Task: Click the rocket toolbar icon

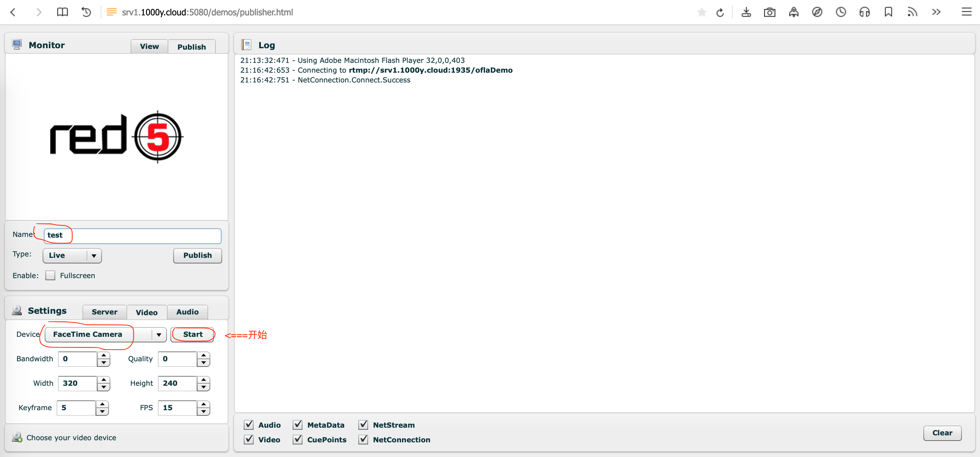Action: (x=793, y=12)
